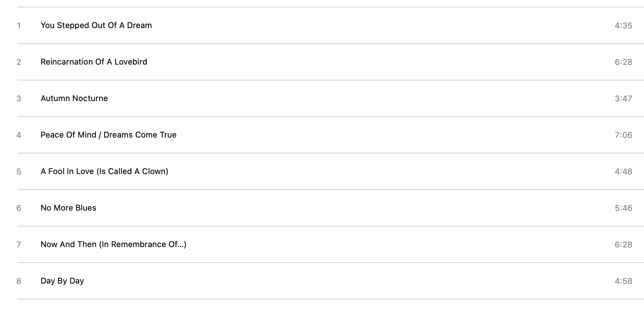644x315 pixels.
Task: Click track number 1 in the list
Action: click(x=19, y=26)
